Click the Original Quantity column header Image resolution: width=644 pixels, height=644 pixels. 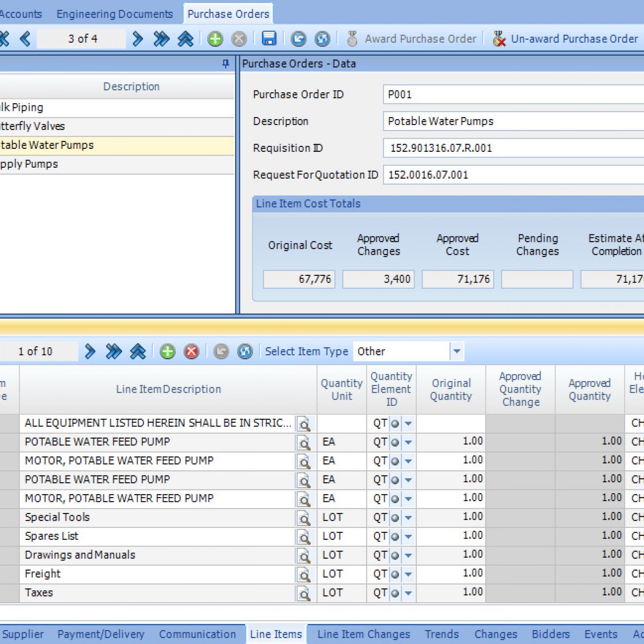point(451,389)
